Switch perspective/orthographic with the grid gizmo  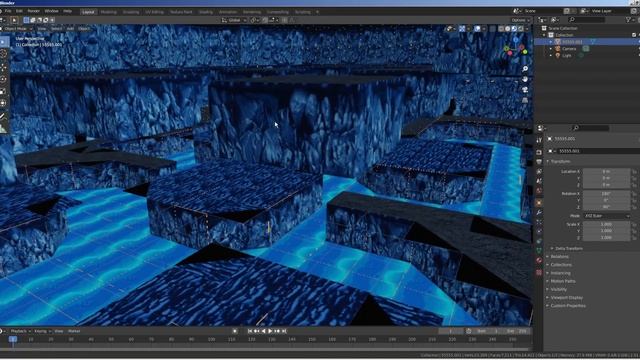[525, 100]
